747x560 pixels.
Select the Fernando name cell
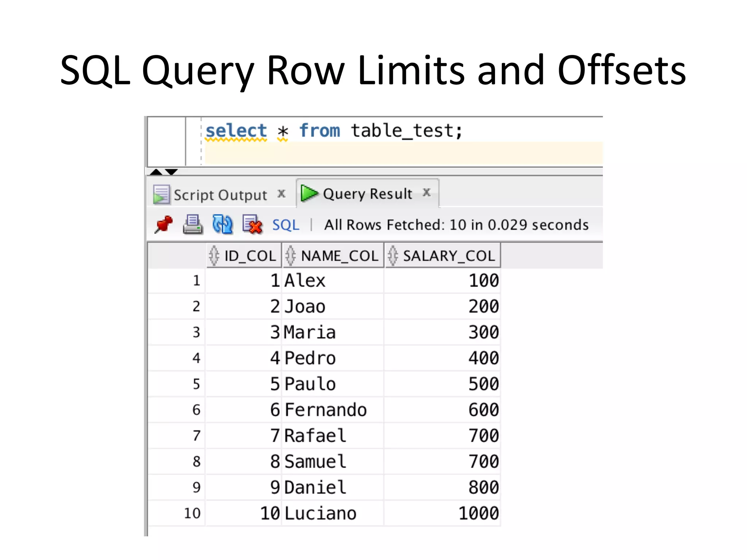[x=325, y=410]
